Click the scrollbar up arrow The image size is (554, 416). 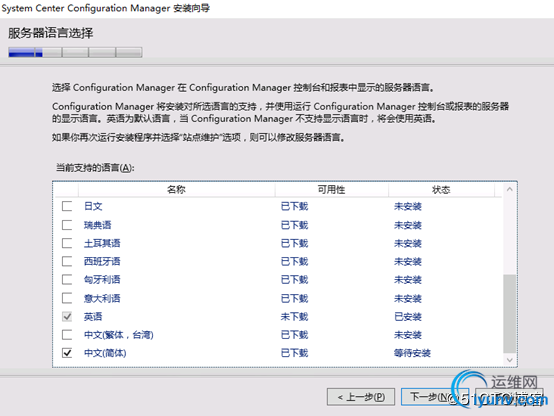tap(509, 189)
